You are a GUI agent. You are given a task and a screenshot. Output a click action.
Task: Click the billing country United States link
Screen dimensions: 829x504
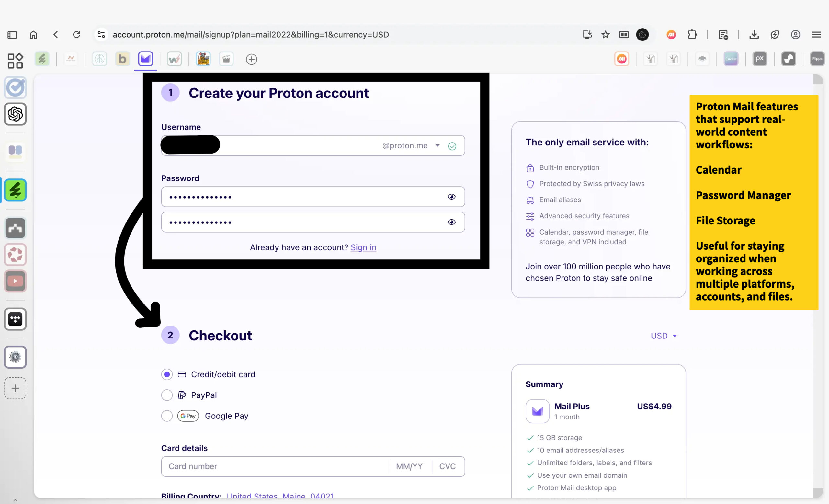[x=252, y=496]
